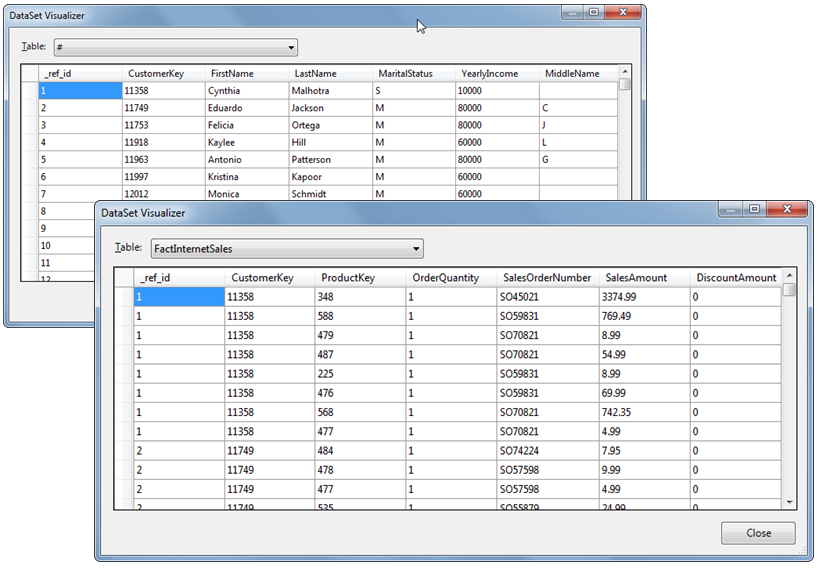Viewport: 821px width, 569px height.
Task: Select the sales amount cell 54.99
Action: [x=645, y=354]
